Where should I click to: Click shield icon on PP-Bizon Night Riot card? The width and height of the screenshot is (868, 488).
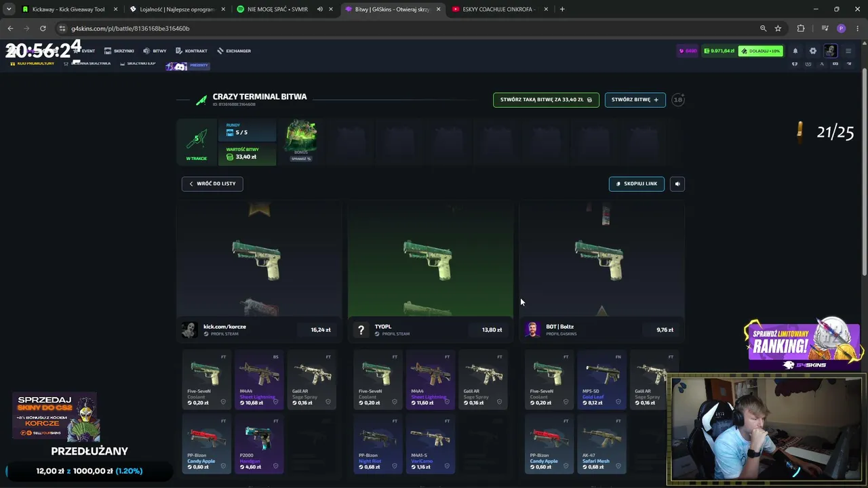pos(395,466)
